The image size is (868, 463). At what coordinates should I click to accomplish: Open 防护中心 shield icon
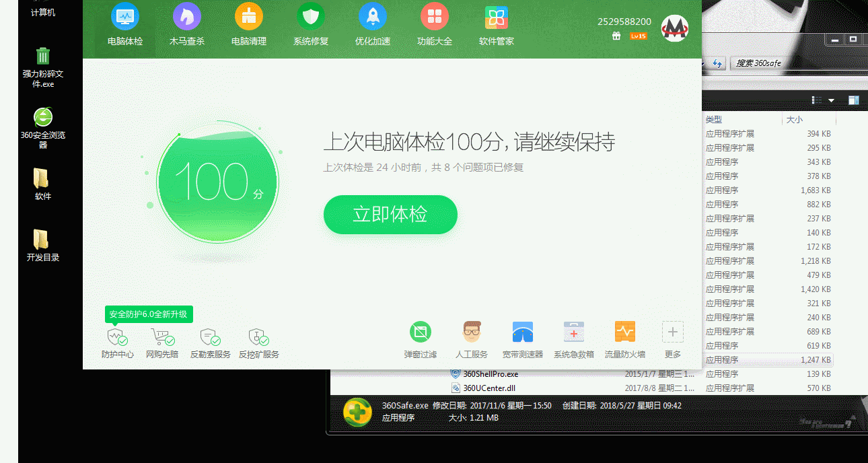click(x=118, y=336)
